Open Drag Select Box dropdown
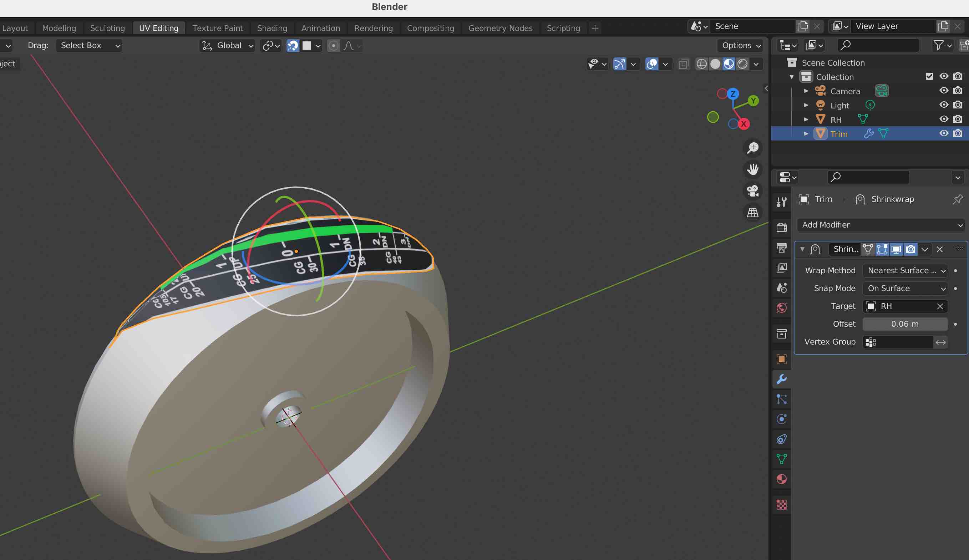The width and height of the screenshot is (969, 560). pos(89,46)
